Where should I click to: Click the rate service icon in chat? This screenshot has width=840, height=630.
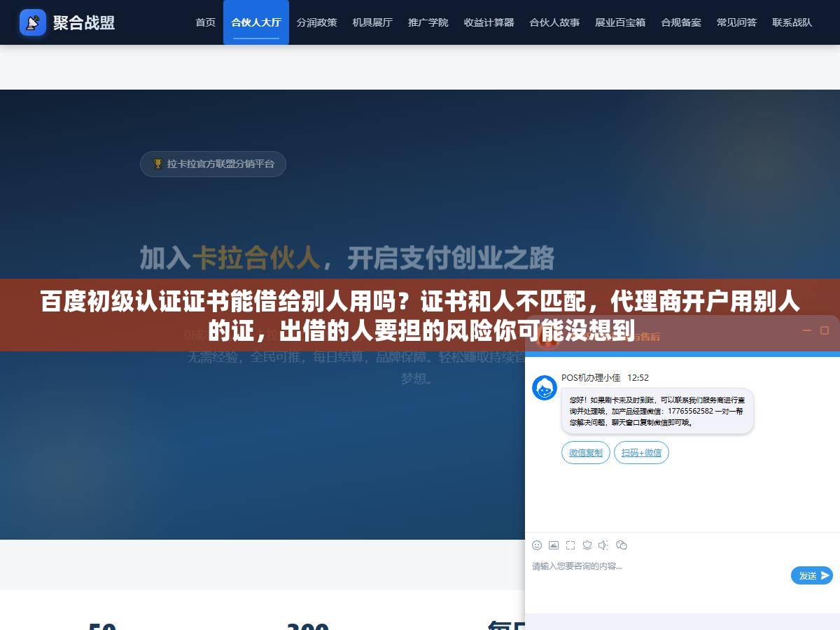point(587,545)
